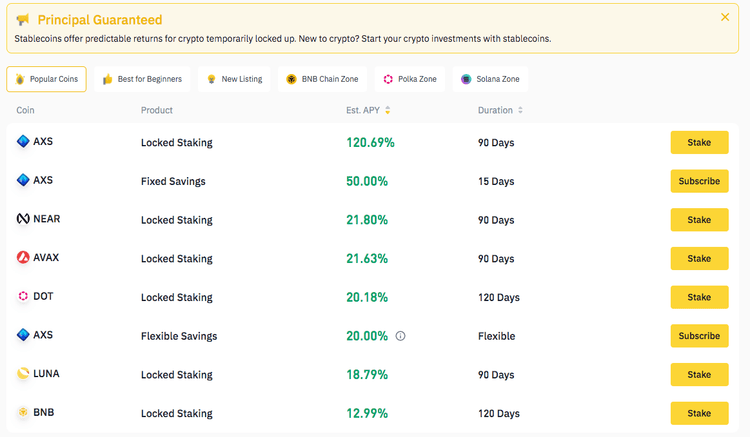The height and width of the screenshot is (437, 750).
Task: Click the Principal Guaranteed heading
Action: pos(100,20)
